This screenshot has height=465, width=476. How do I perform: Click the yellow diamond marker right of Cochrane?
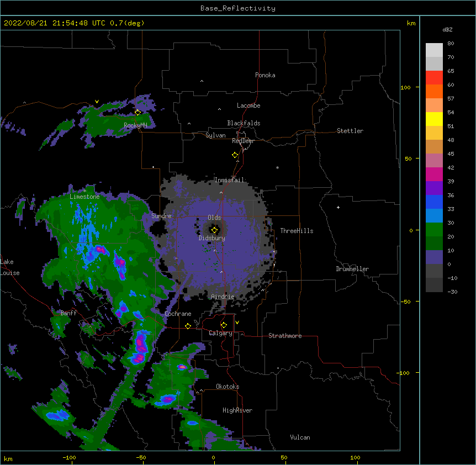coord(188,326)
